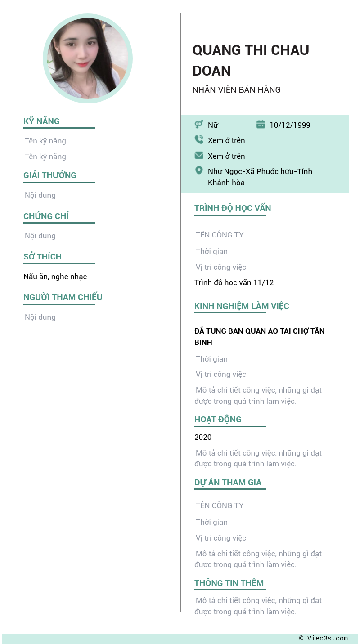This screenshot has height=644, width=360.
Task: Click the DỰ ÁN THAM GIA heading
Action: point(228,482)
